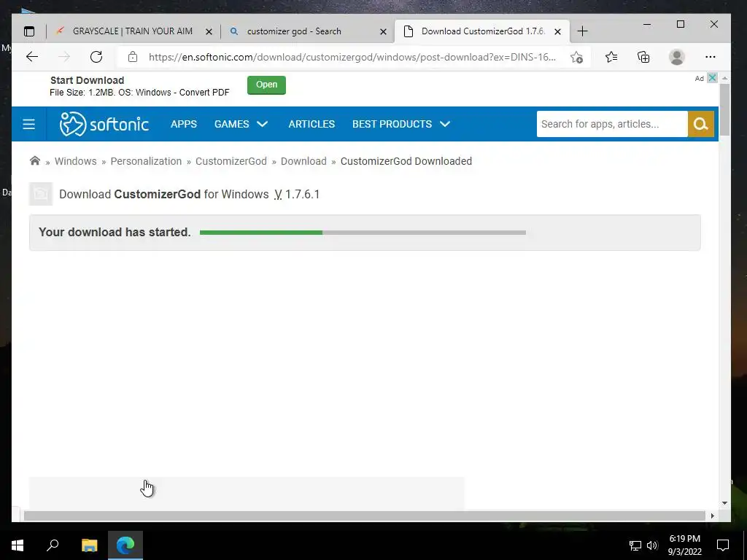Open the CustomizerGod breadcrumb link
The image size is (747, 560).
(x=231, y=161)
